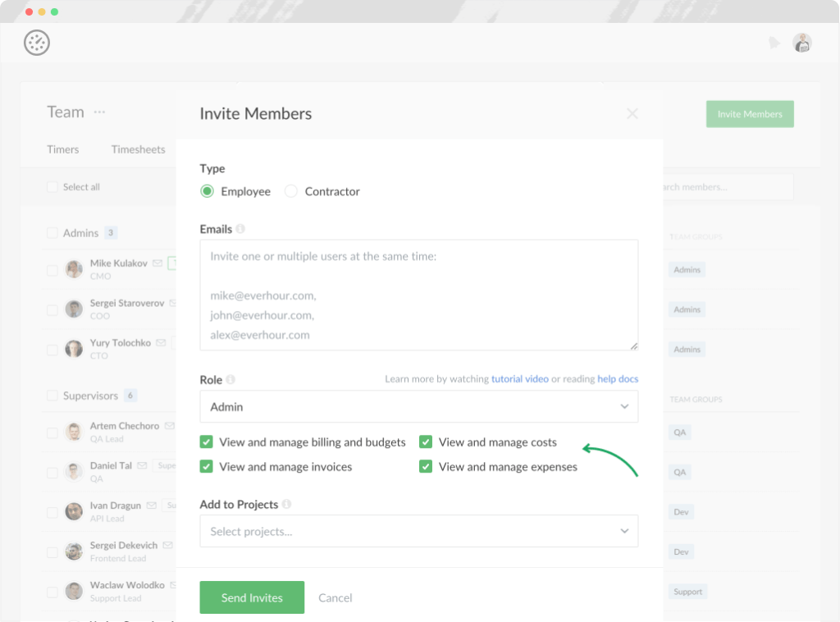
Task: Uncheck View and manage costs
Action: click(x=426, y=441)
